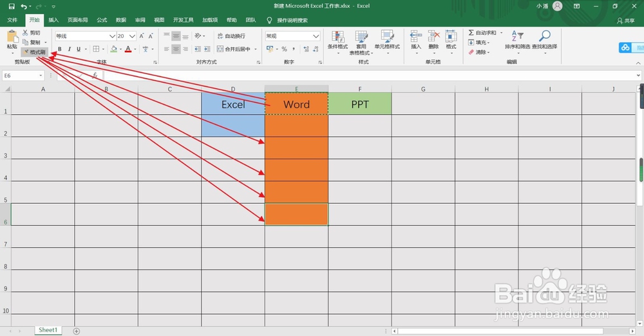This screenshot has width=644, height=336.
Task: Open Cell Styles (单元格样式)
Action: coord(387,42)
